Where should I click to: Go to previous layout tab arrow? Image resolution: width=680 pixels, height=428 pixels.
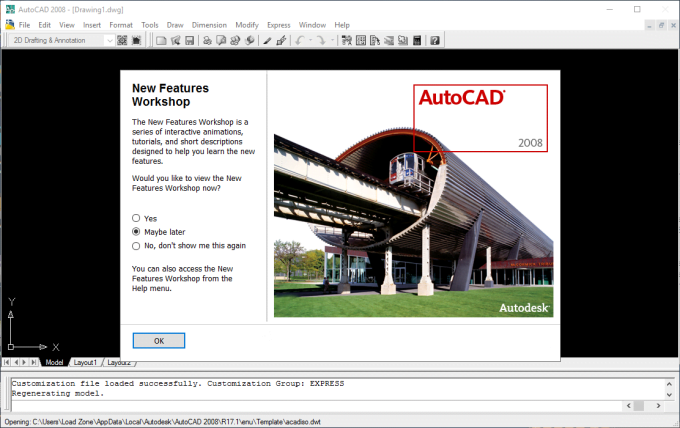coord(16,362)
